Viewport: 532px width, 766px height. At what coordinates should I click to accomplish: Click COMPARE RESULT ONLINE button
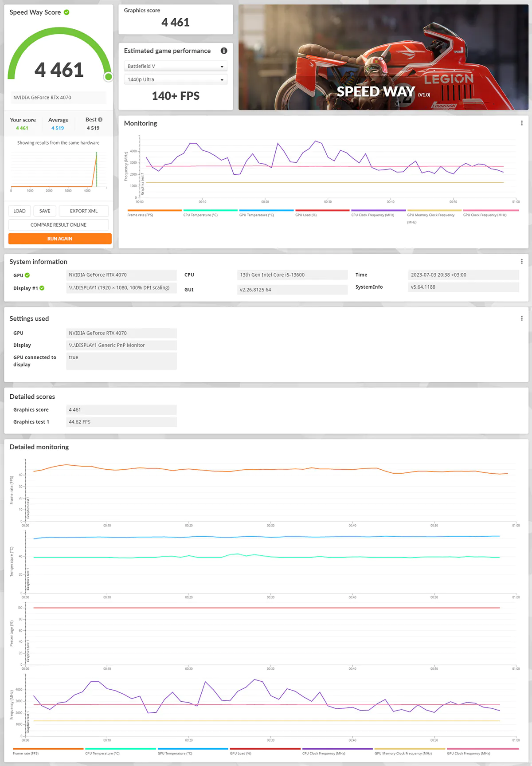click(x=59, y=225)
